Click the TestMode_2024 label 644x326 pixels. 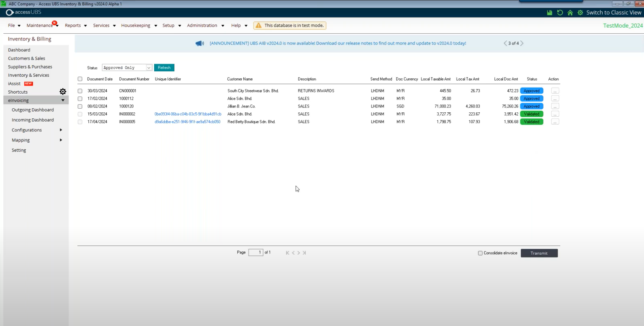pos(623,26)
